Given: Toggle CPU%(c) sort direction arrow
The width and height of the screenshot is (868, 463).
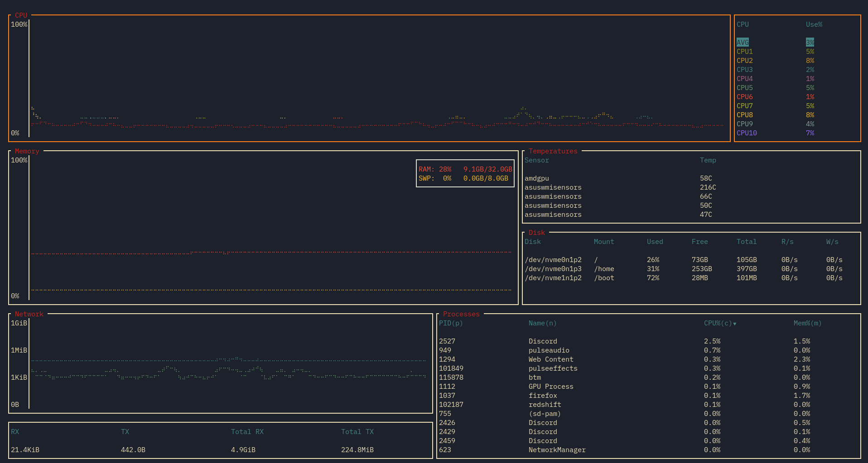Looking at the screenshot, I should [734, 324].
